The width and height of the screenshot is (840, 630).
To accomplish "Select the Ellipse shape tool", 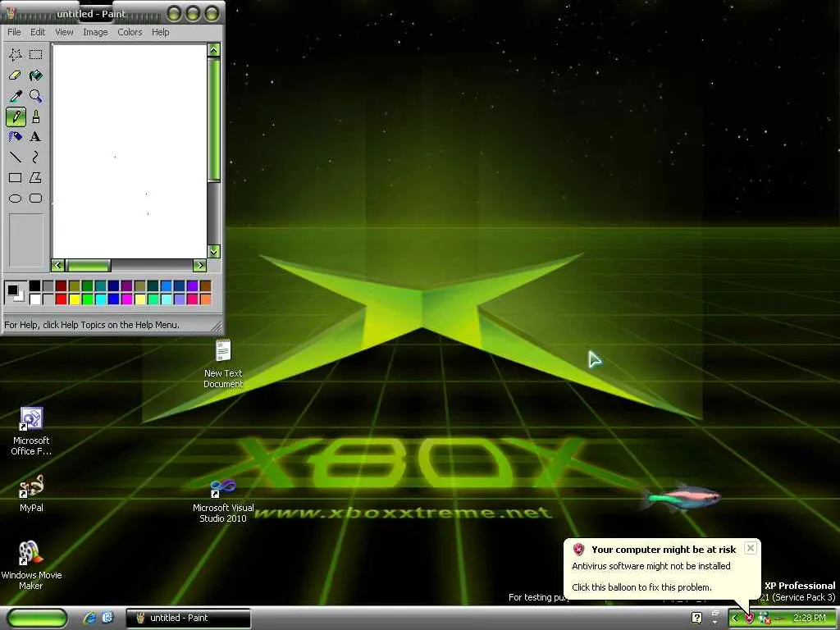I will tap(15, 199).
